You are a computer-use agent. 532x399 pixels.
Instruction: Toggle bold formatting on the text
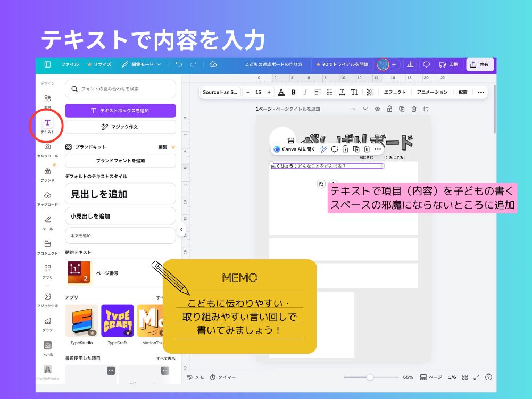point(293,92)
